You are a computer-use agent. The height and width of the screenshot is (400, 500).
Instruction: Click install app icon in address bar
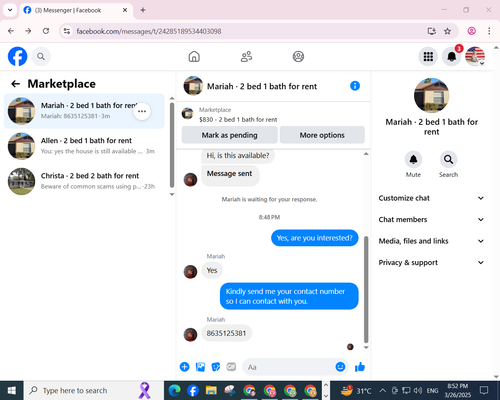coord(432,31)
